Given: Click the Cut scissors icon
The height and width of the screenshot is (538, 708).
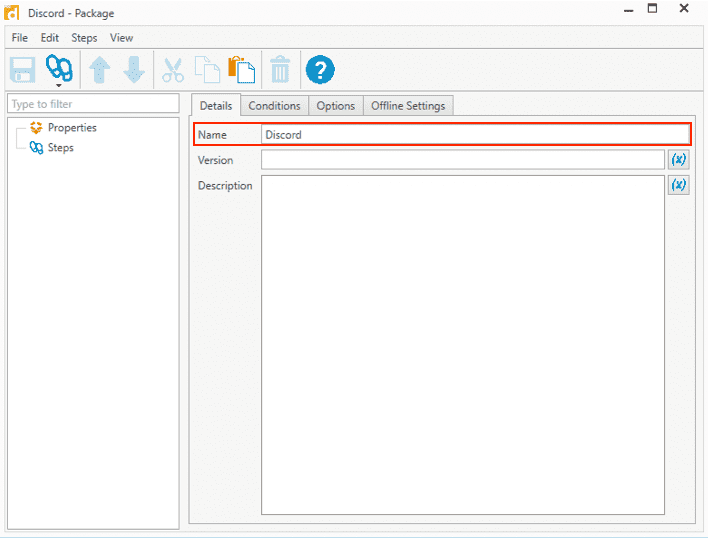Looking at the screenshot, I should [x=173, y=70].
